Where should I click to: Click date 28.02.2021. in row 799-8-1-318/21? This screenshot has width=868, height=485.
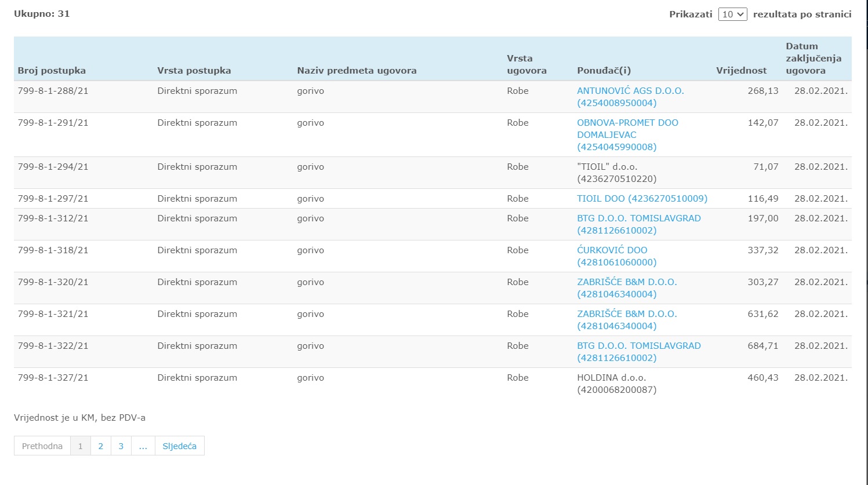tap(820, 250)
